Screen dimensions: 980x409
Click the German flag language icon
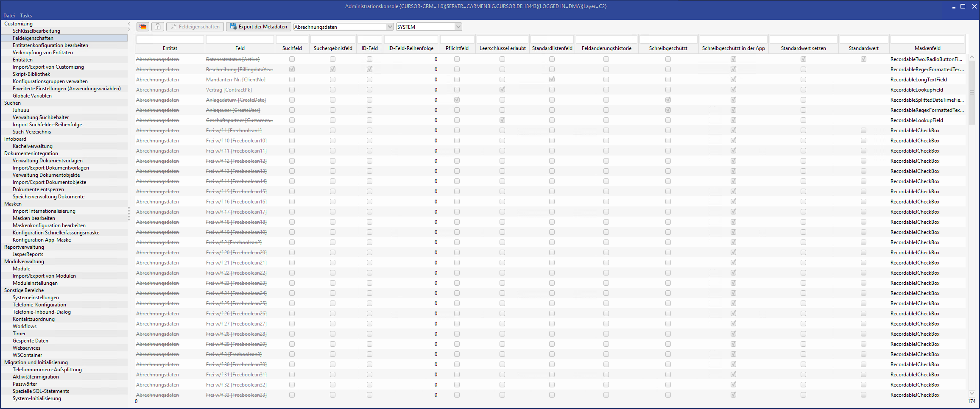[x=143, y=27]
